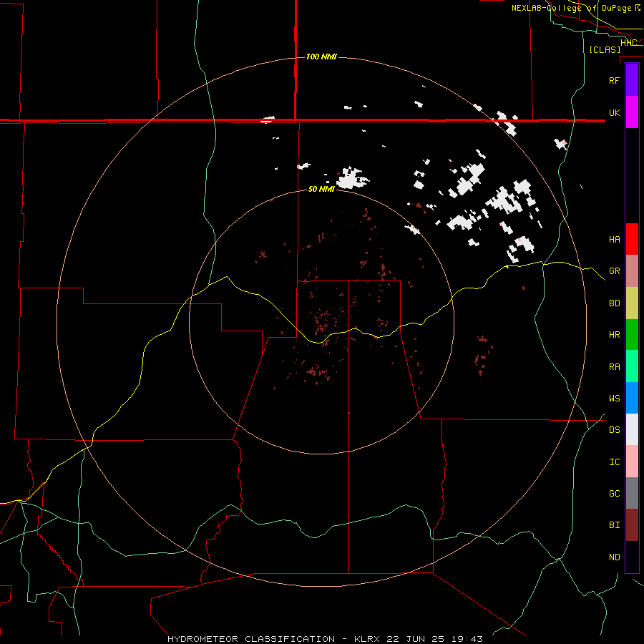Click the HA red legend swatch
Image resolution: width=644 pixels, height=644 pixels.
click(632, 239)
